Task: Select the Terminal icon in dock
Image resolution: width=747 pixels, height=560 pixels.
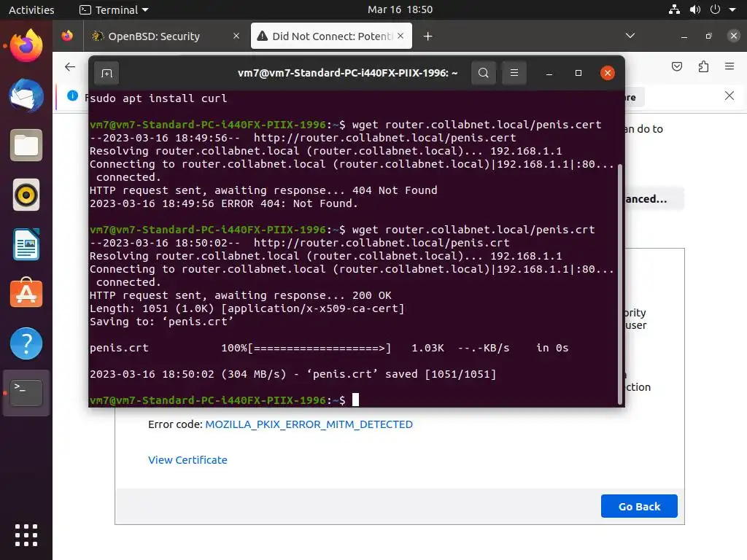Action: [x=26, y=393]
